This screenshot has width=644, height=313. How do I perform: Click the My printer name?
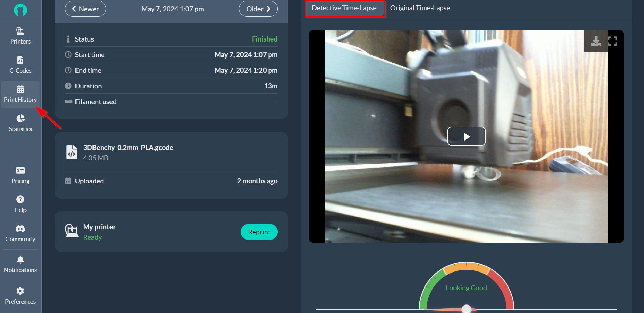click(99, 227)
